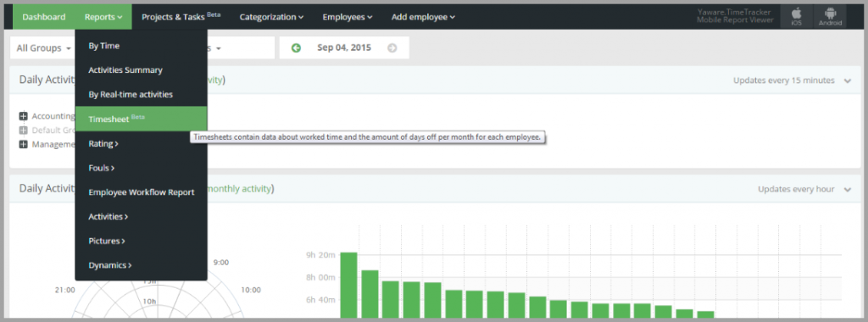Click the 'Updates every hour' label
Screen dimensions: 868x322
pyautogui.click(x=795, y=190)
